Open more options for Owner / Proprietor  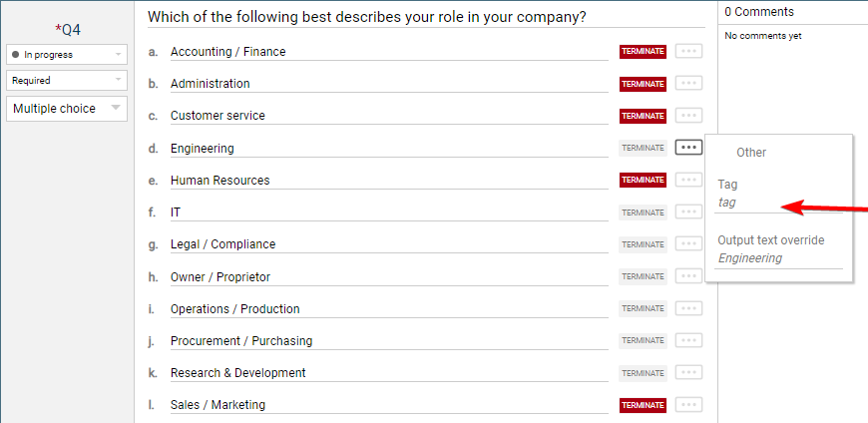coord(688,276)
